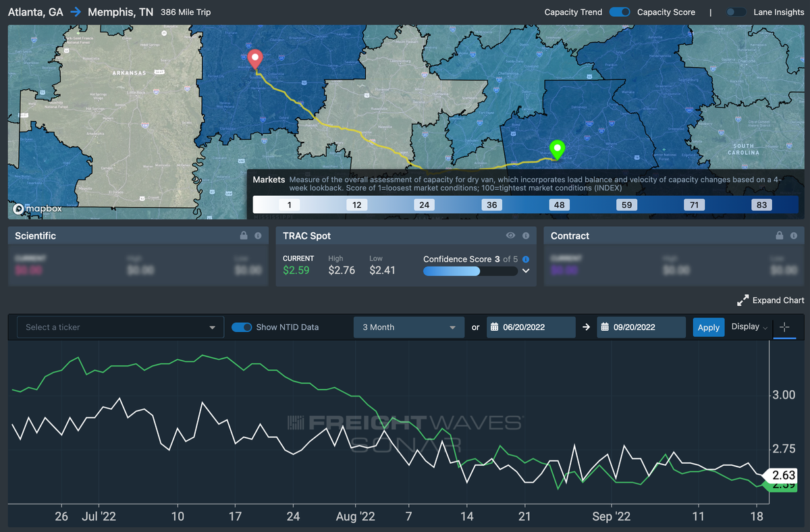Click the TRAC Spot High value $2.76

(342, 270)
